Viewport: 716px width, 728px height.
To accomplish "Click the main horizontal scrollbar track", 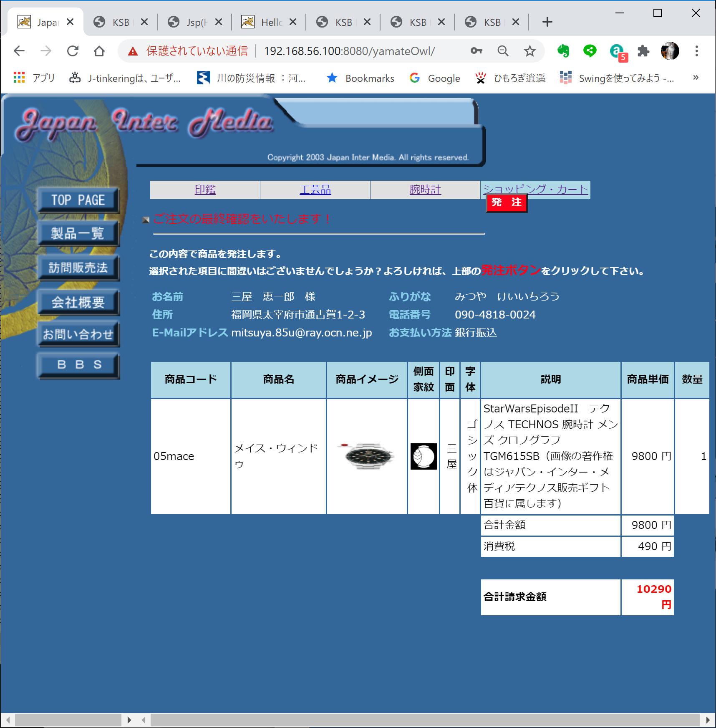I will coord(425,720).
